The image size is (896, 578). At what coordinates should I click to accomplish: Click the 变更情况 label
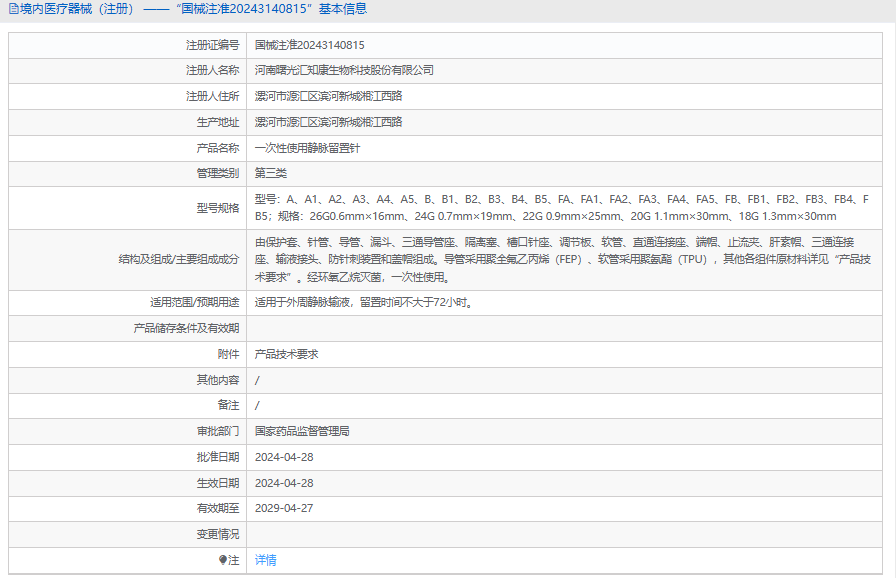click(x=218, y=535)
